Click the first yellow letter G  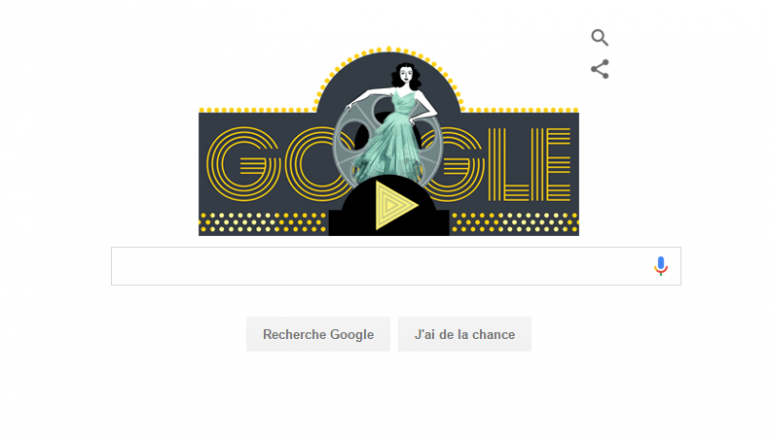coord(243,164)
